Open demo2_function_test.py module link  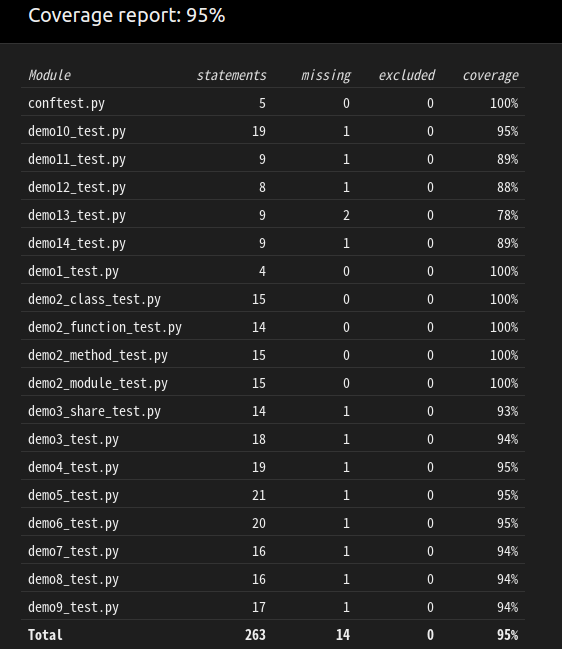105,327
